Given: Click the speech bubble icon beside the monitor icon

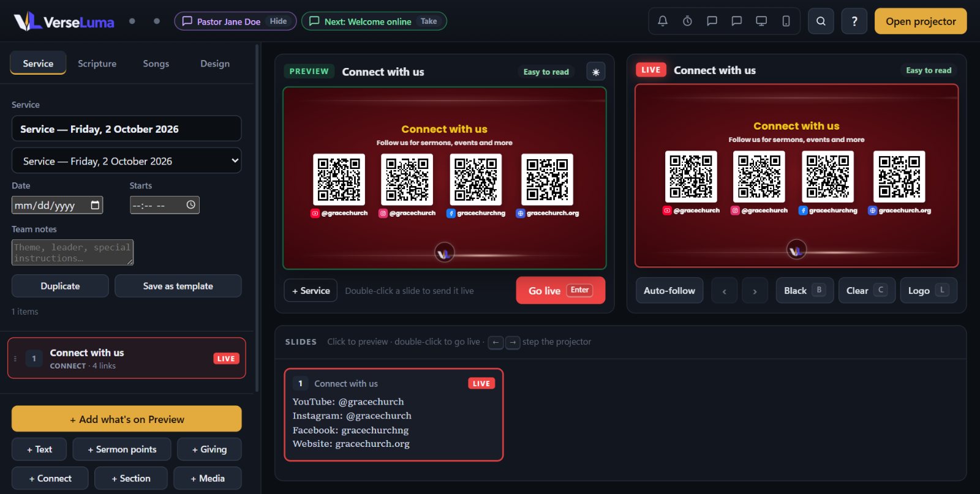Looking at the screenshot, I should [737, 21].
